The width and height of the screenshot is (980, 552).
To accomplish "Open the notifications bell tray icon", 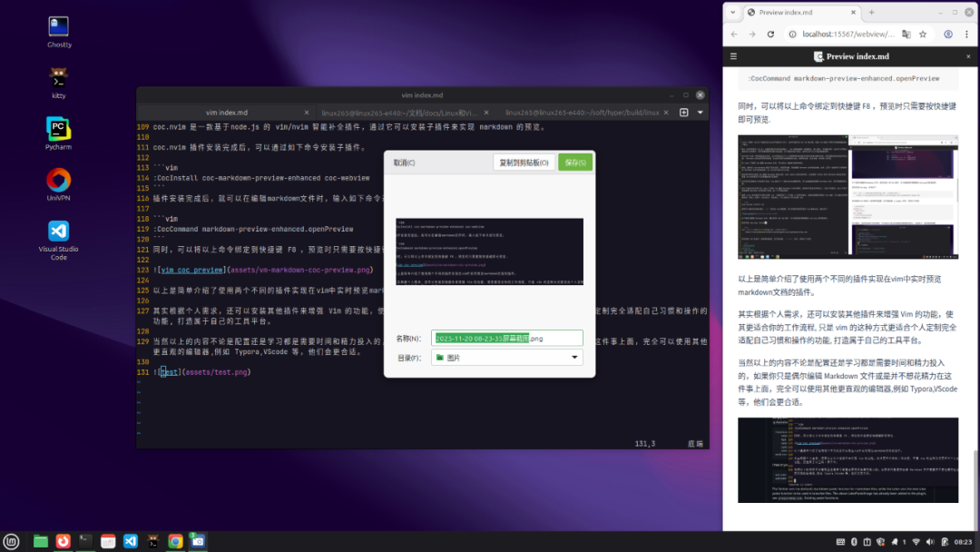I will coord(895,542).
